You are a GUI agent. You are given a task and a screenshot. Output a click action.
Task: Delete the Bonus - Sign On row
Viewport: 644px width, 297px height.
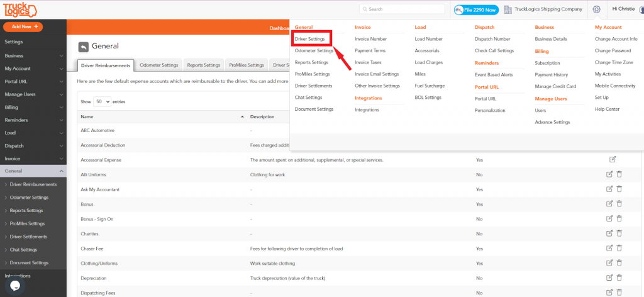click(x=619, y=218)
